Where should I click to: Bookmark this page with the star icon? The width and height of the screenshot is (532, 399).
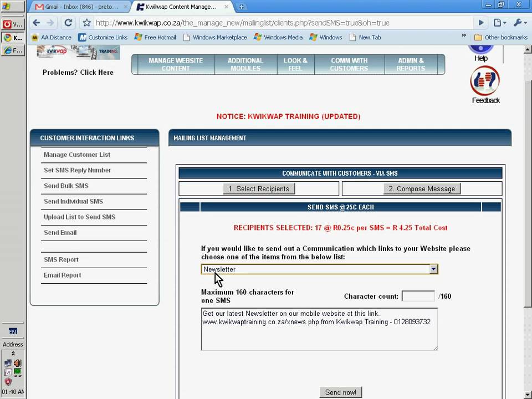(x=87, y=23)
